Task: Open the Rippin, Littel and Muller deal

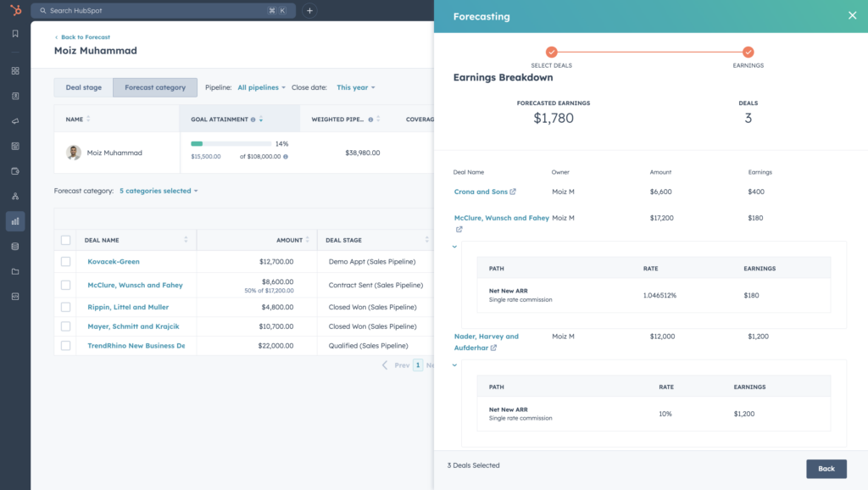Action: [x=128, y=307]
